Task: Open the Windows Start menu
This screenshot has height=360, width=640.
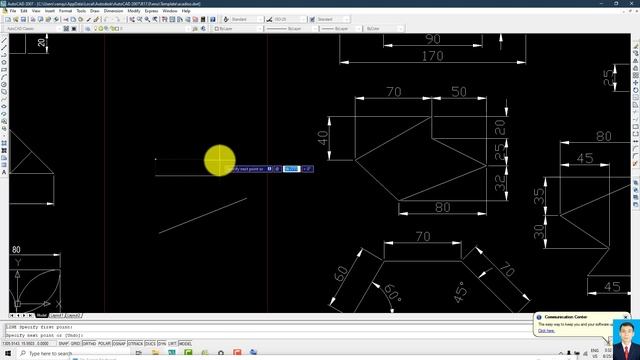Action: [x=8, y=353]
